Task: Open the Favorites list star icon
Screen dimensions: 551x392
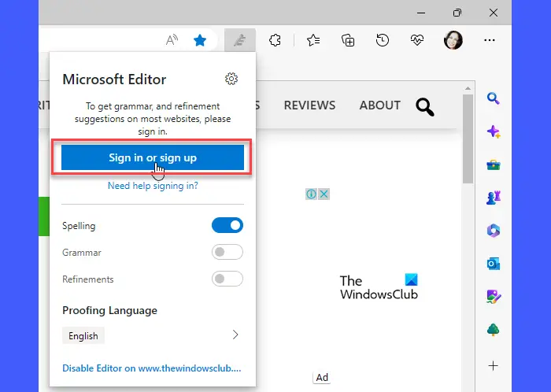Action: [313, 40]
